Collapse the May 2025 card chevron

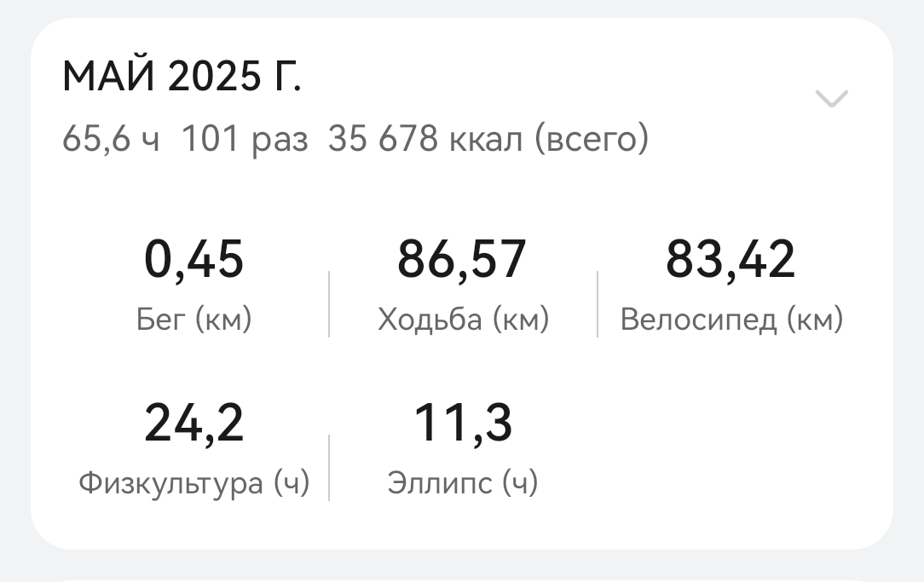coord(831,98)
